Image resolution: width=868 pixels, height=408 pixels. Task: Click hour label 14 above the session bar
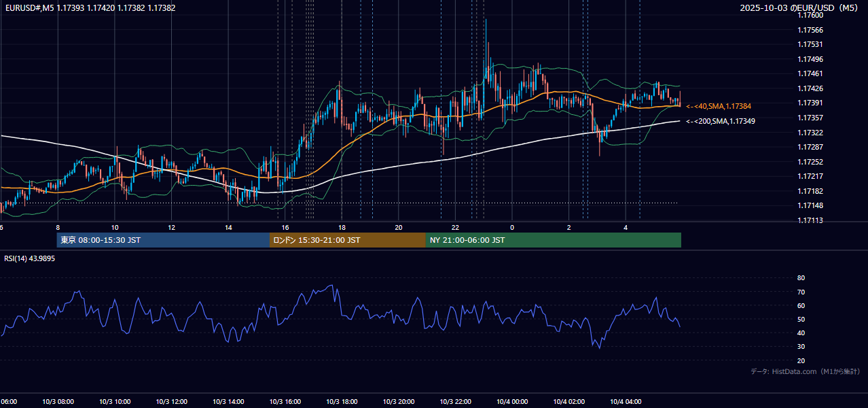click(x=228, y=227)
